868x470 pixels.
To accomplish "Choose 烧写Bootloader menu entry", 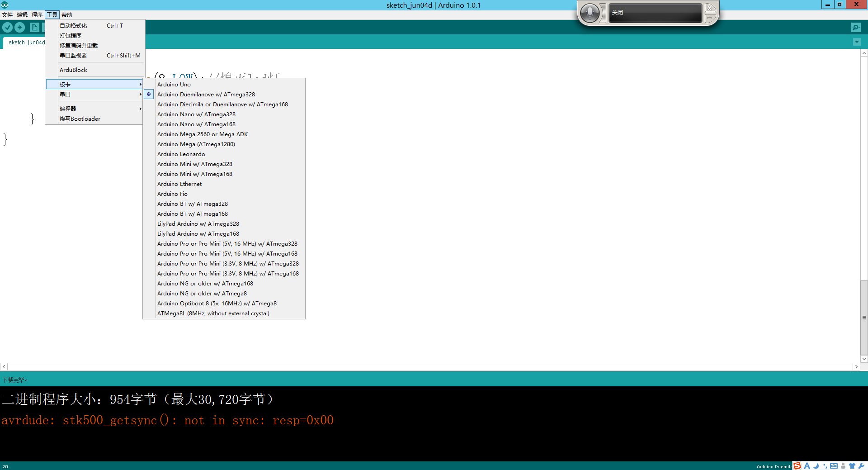I will click(x=94, y=119).
